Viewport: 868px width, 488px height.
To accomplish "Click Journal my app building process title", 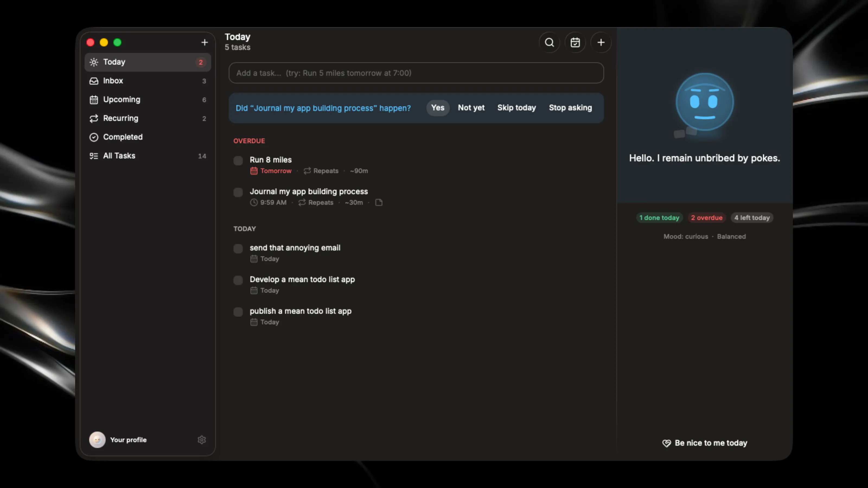I will [x=309, y=192].
